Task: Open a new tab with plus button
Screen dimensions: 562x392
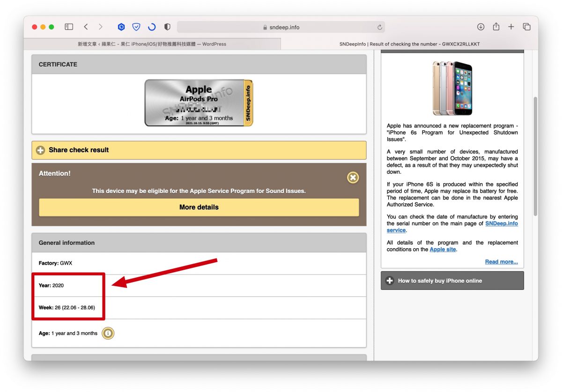Action: click(511, 27)
